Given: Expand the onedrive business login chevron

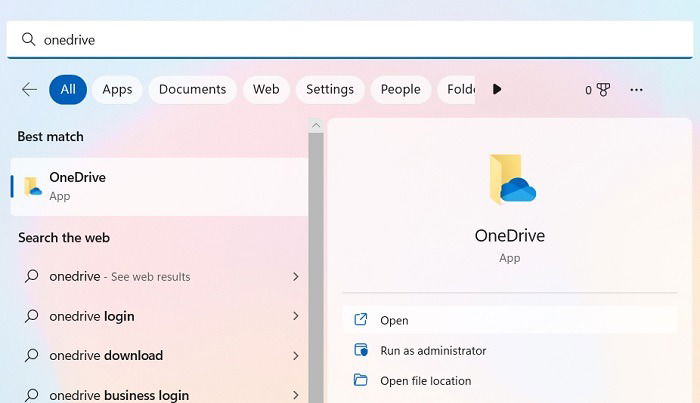Looking at the screenshot, I should [x=296, y=395].
